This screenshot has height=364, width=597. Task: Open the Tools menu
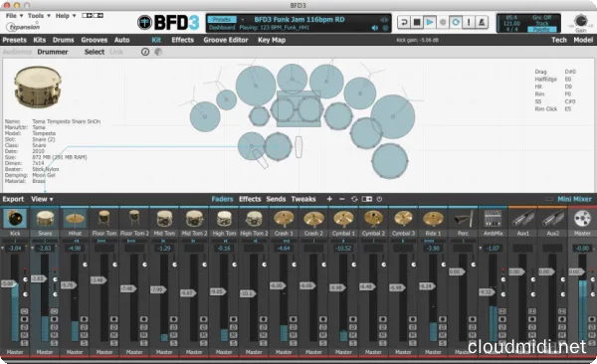pos(39,16)
